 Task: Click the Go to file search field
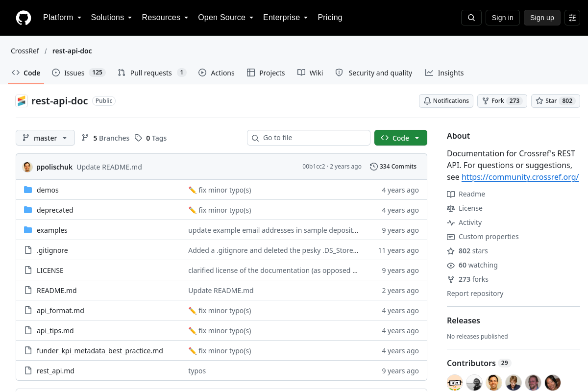tap(309, 138)
